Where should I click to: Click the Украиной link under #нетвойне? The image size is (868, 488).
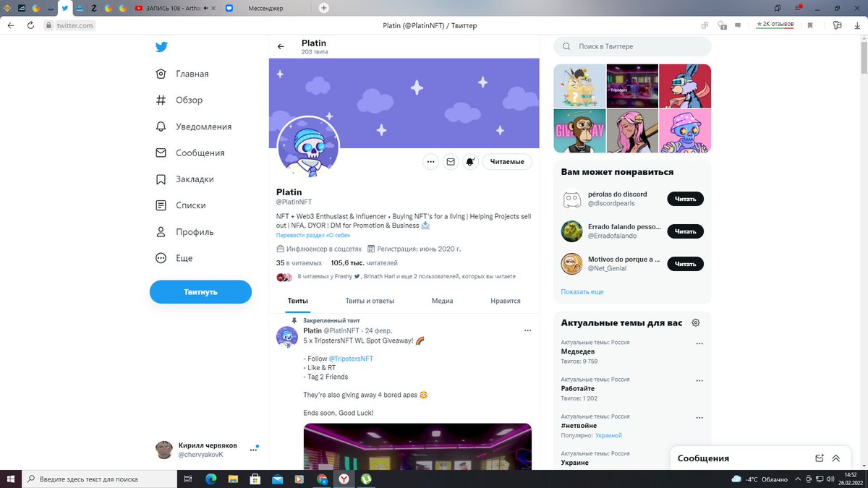(x=608, y=436)
